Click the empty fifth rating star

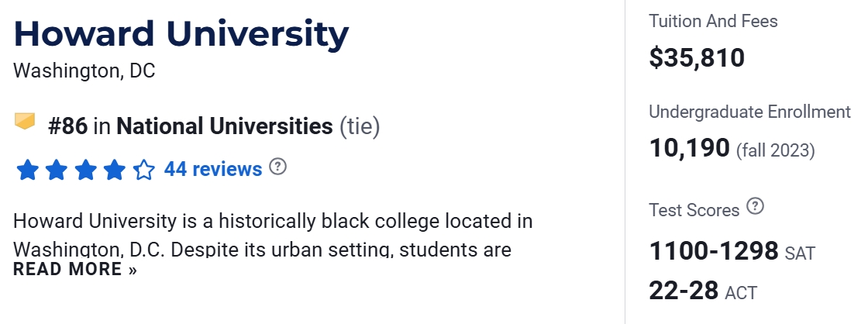143,170
